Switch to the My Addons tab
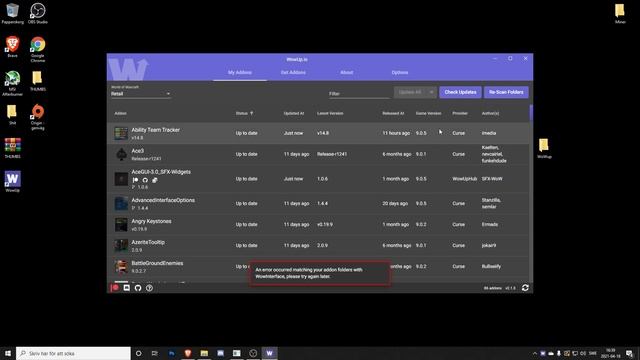 click(x=240, y=72)
